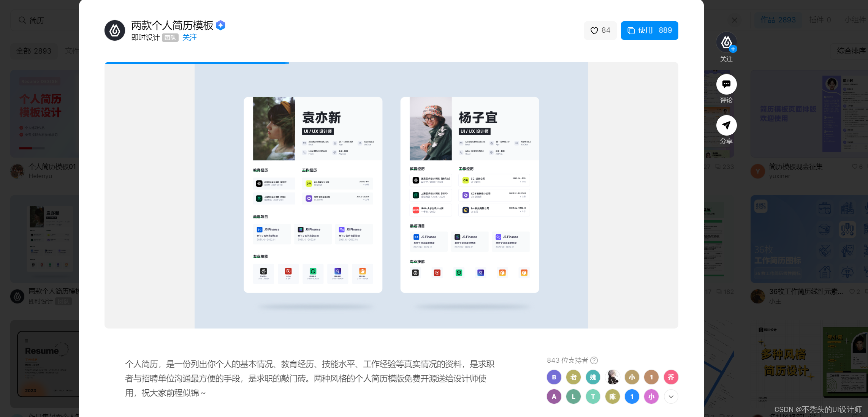Click the help question mark next to 843 位支持者
The image size is (868, 417).
594,360
